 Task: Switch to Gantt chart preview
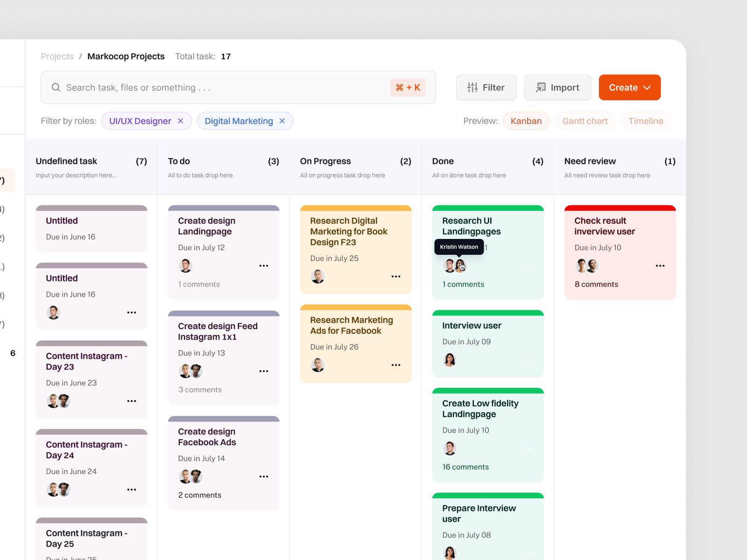click(x=585, y=121)
